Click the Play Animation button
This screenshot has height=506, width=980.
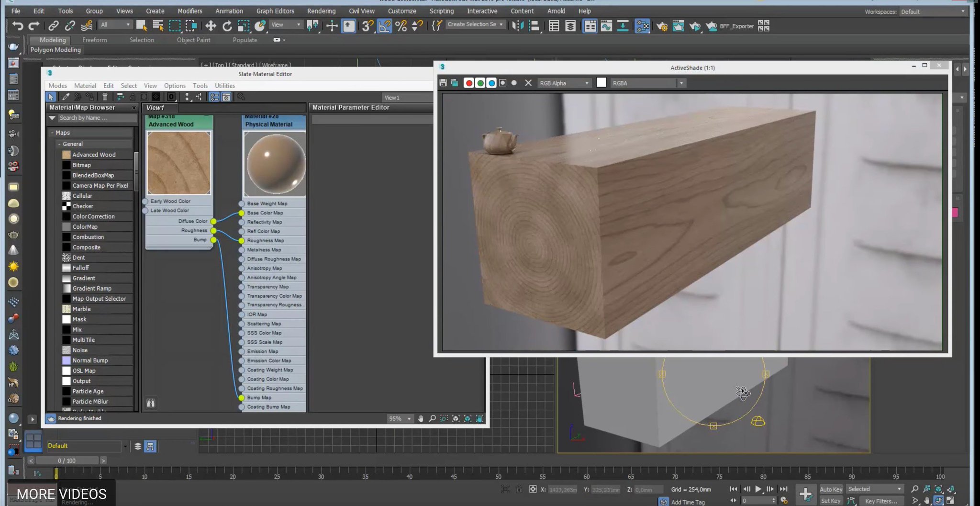(x=758, y=489)
